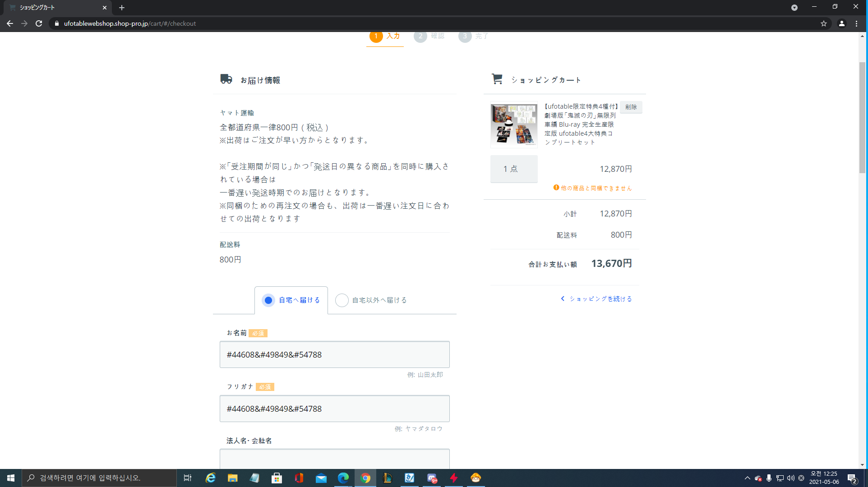Click the フリガナ input field

coord(334,409)
